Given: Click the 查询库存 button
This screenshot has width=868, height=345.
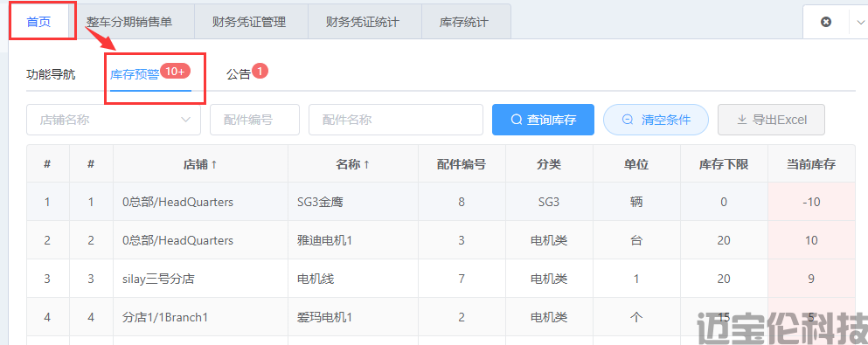Looking at the screenshot, I should click(x=543, y=120).
